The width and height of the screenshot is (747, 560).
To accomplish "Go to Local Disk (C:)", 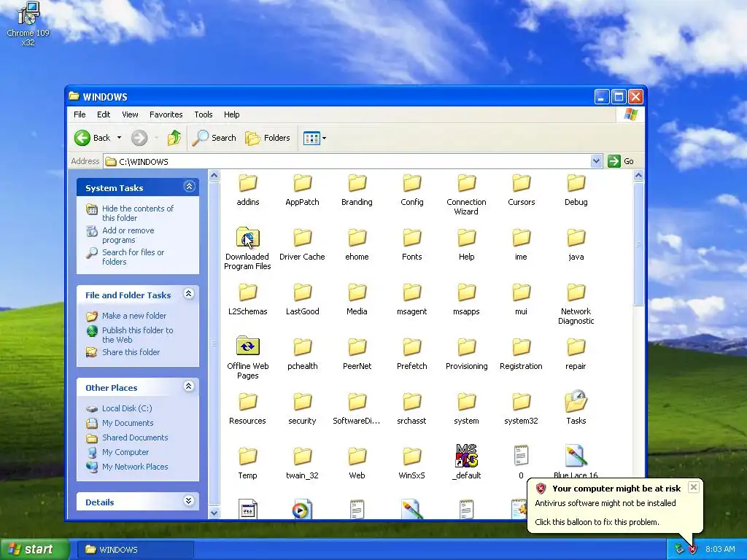I will pyautogui.click(x=127, y=408).
